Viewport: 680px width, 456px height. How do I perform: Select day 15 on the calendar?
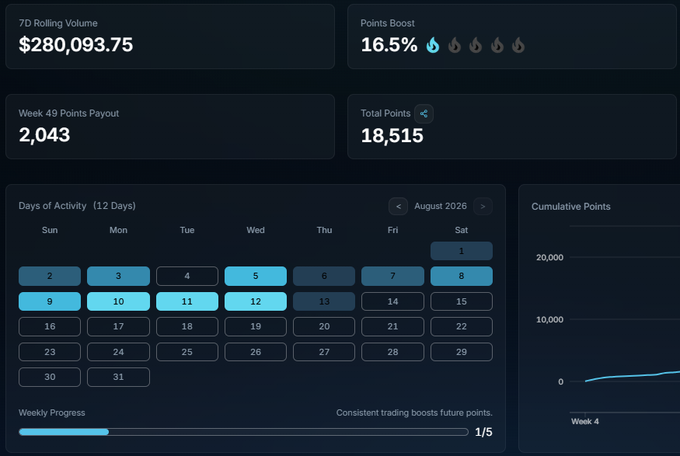461,301
